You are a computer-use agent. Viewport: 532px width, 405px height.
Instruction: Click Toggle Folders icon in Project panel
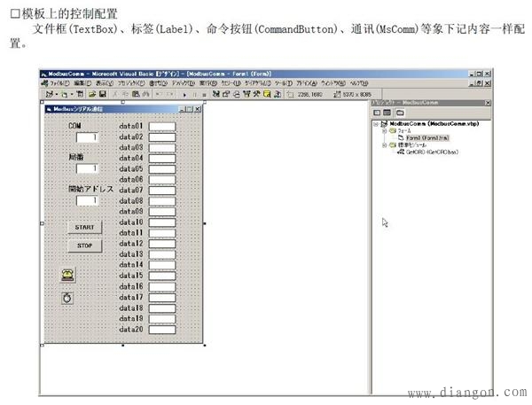pos(400,113)
